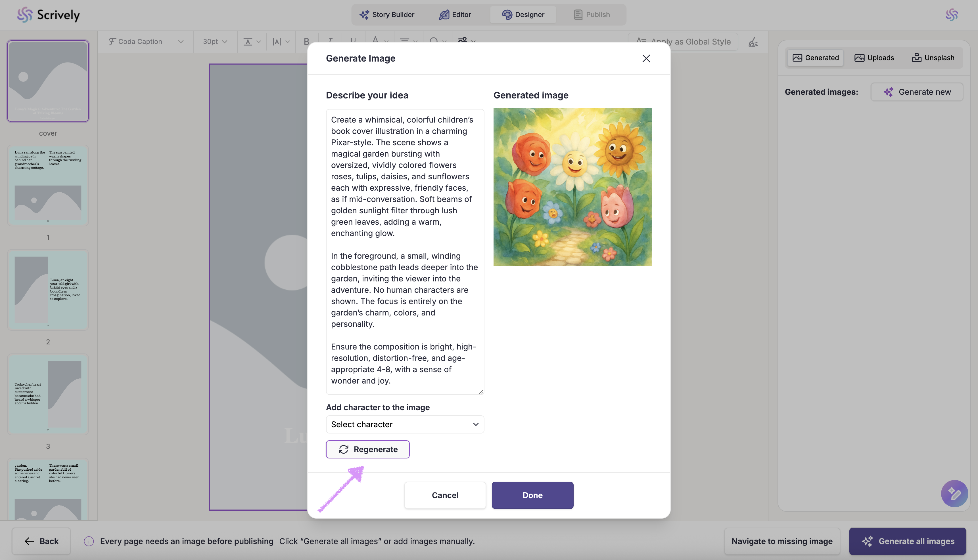The image size is (978, 560).
Task: Switch to the Editor tab
Action: 455,15
